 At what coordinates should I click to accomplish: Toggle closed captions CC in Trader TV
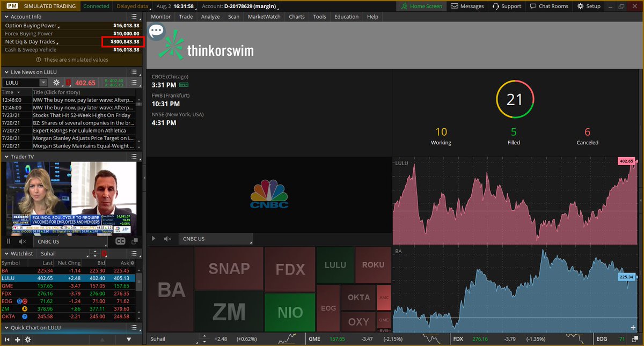click(x=121, y=241)
